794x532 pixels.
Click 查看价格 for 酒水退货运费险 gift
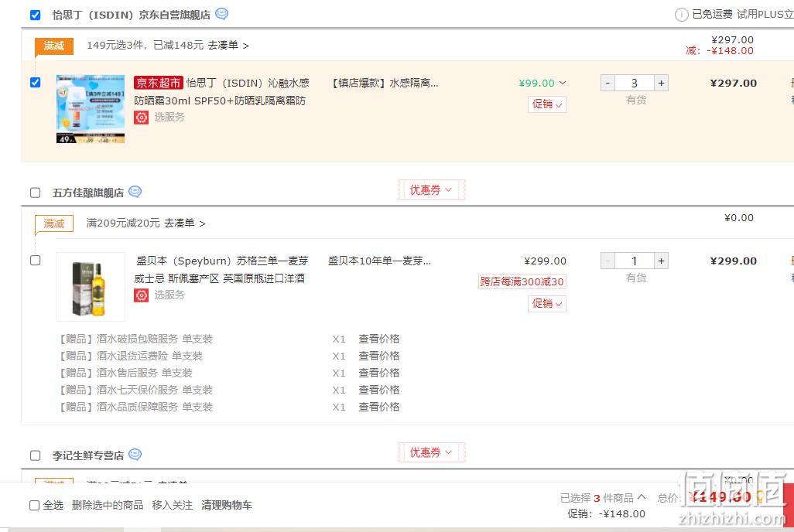(378, 356)
